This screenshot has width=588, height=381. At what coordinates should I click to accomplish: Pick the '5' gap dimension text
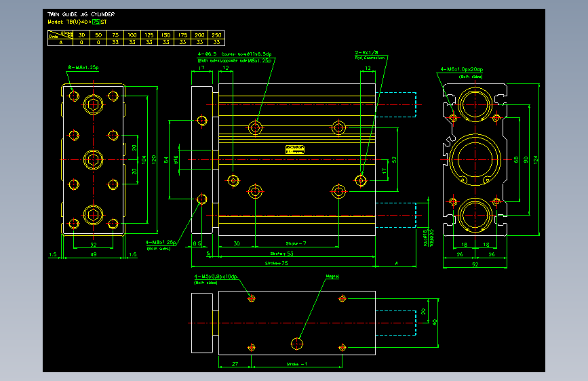tap(208, 254)
